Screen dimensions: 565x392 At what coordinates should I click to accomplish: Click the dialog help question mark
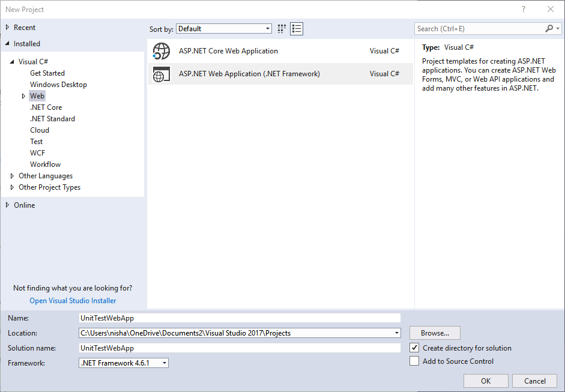[x=523, y=9]
